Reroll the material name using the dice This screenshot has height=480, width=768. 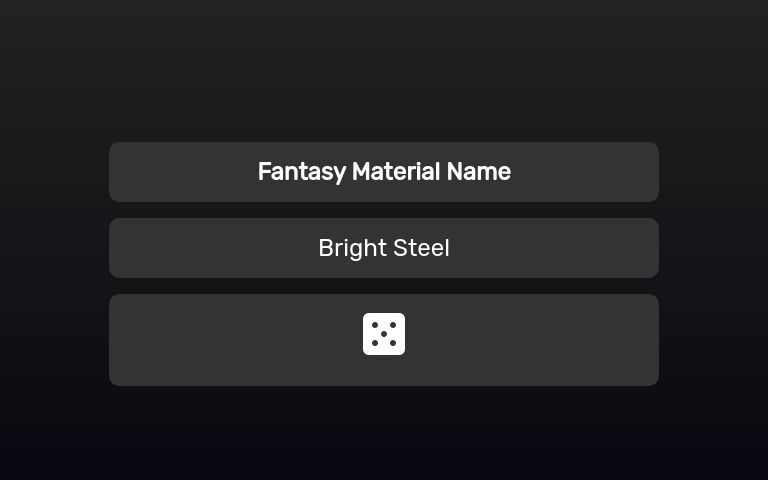coord(384,334)
